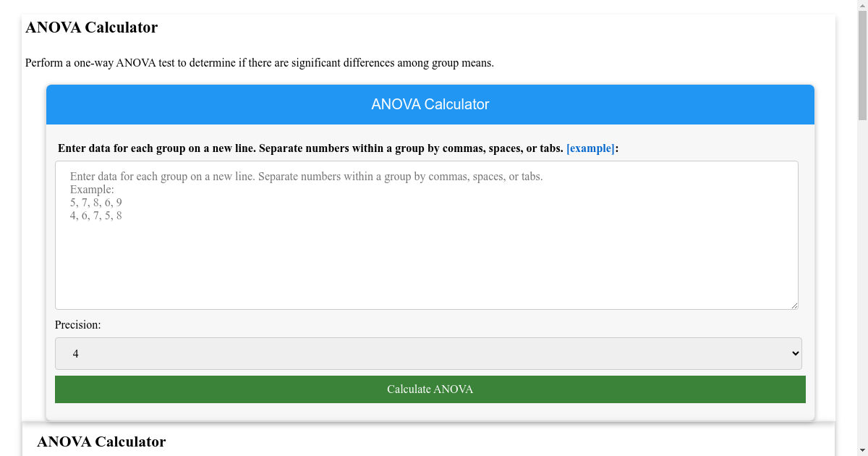Click the scrollbar down arrow

coord(863,450)
